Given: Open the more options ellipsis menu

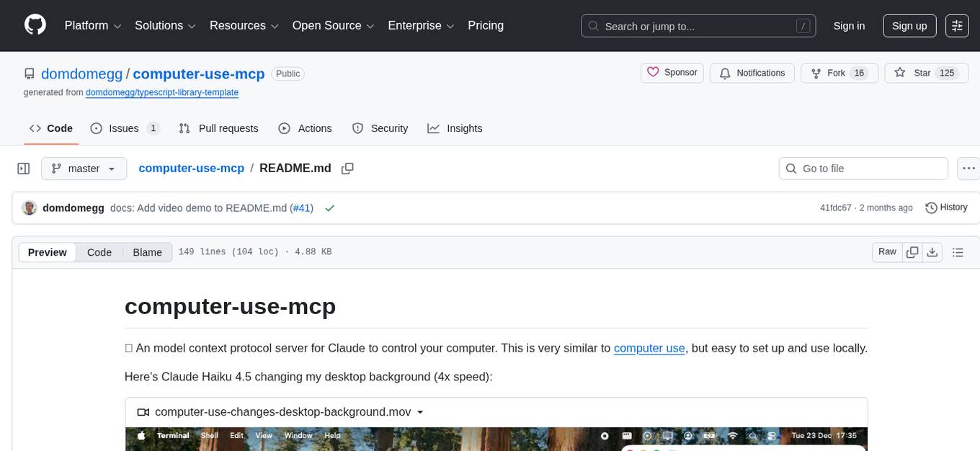Looking at the screenshot, I should 968,168.
